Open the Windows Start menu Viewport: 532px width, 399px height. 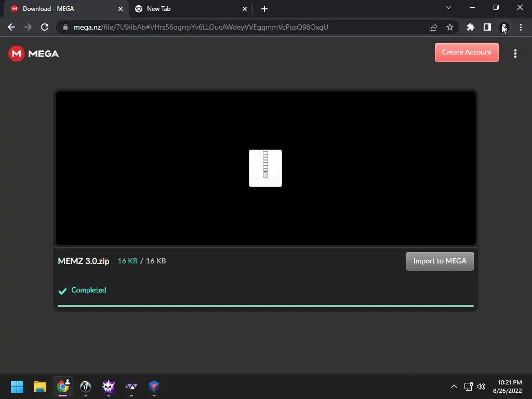pyautogui.click(x=17, y=387)
